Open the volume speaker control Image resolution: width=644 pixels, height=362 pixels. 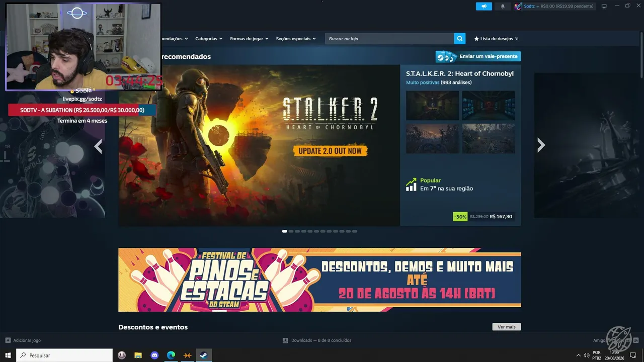pos(587,355)
